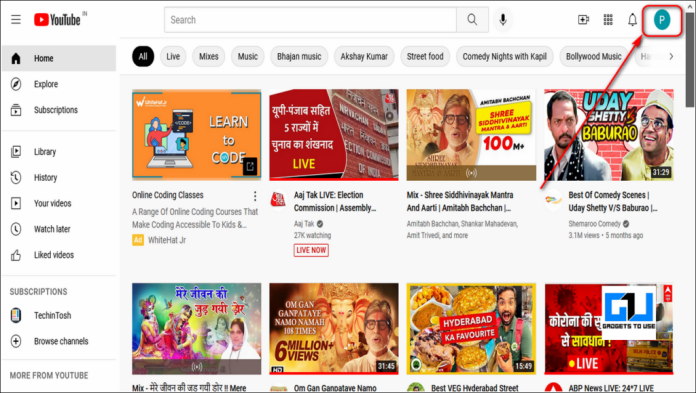Screen dimensions: 696x393
Task: Open Watch later playlist
Action: [59, 229]
